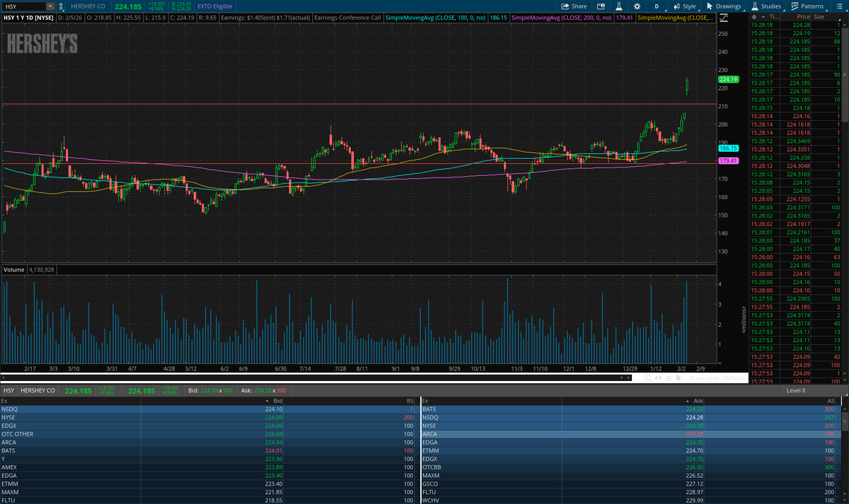Open the D timeframe selector
The height and width of the screenshot is (504, 849).
[656, 6]
